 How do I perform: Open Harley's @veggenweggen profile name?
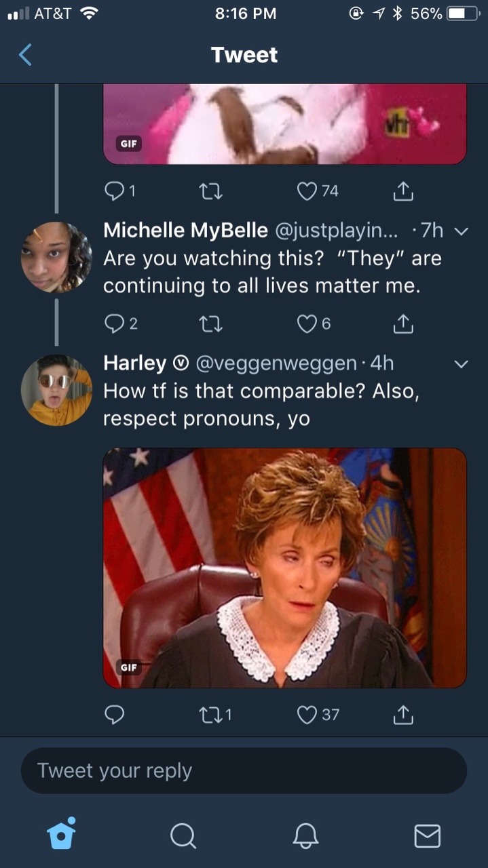click(x=275, y=363)
